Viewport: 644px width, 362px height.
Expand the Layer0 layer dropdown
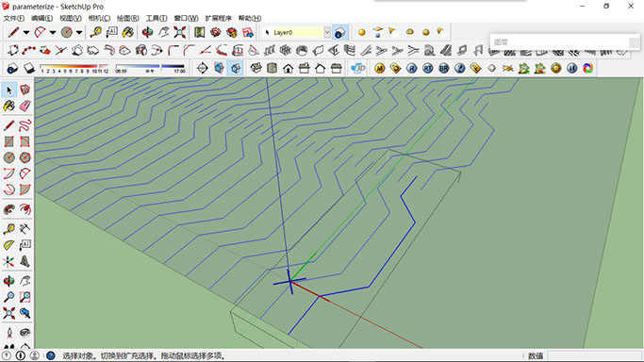(327, 32)
